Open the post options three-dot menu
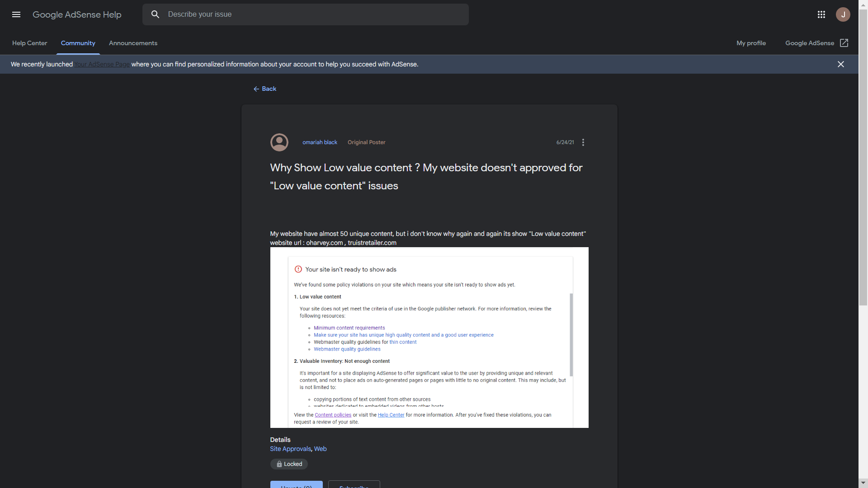Image resolution: width=868 pixels, height=488 pixels. [x=583, y=142]
